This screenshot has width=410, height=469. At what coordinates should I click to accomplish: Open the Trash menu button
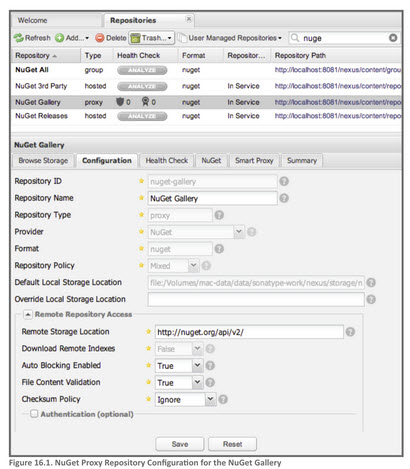click(152, 38)
